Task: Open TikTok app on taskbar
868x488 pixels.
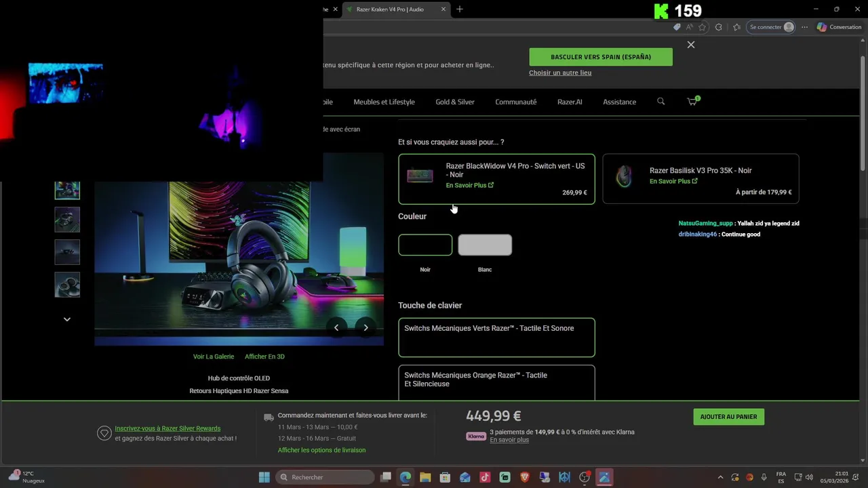Action: [x=485, y=477]
